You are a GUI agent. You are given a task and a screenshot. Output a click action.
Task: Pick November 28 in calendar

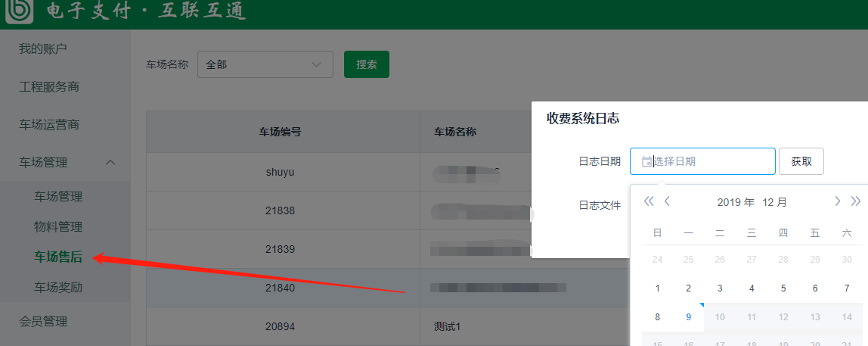tap(783, 260)
